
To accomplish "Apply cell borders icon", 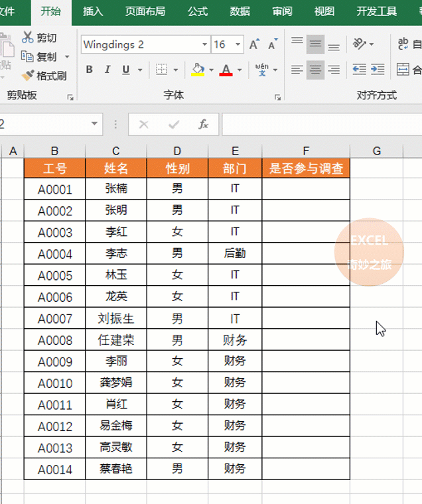I will tap(161, 70).
